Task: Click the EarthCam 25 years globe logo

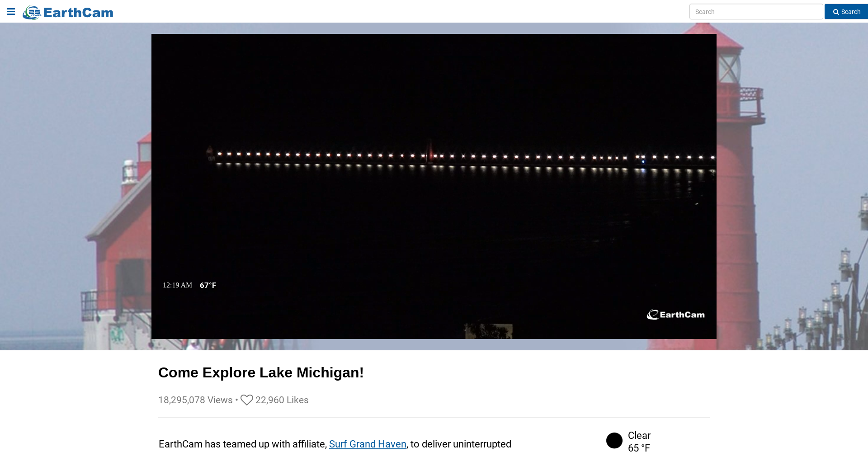Action: 32,12
